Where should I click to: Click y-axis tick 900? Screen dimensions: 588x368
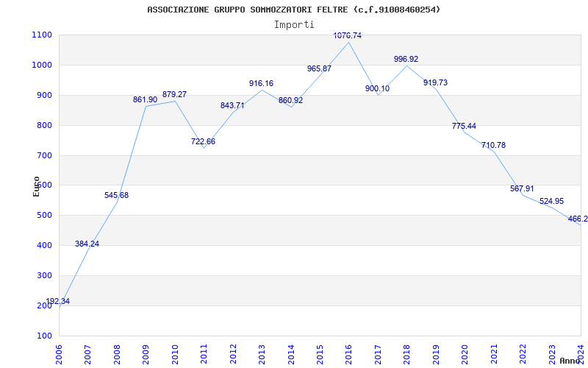click(44, 96)
